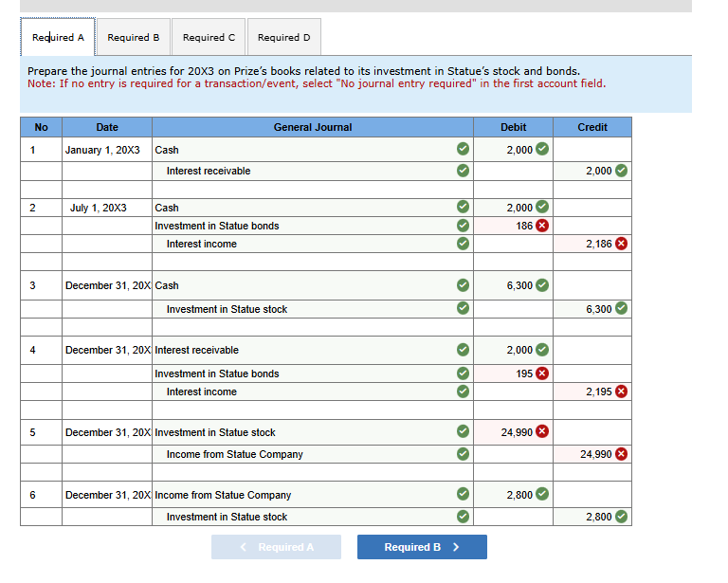This screenshot has height=583, width=728.
Task: Click green check on entry 2 Interest income row
Action: (463, 244)
